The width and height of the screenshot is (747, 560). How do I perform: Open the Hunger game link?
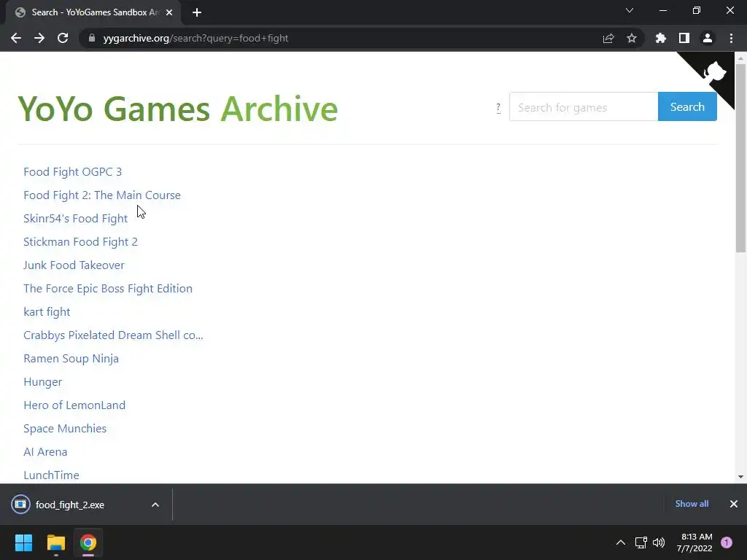pyautogui.click(x=43, y=382)
